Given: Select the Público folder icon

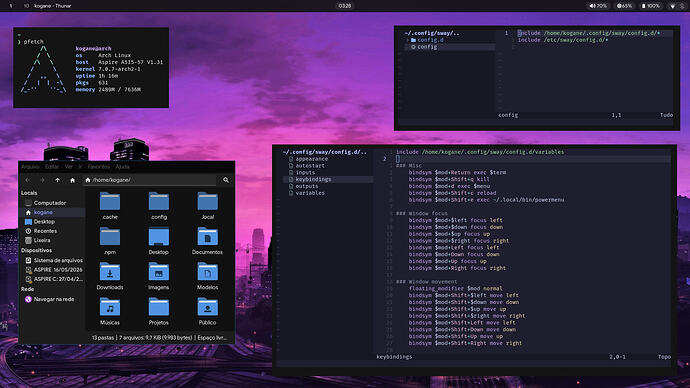Looking at the screenshot, I should click(x=208, y=307).
